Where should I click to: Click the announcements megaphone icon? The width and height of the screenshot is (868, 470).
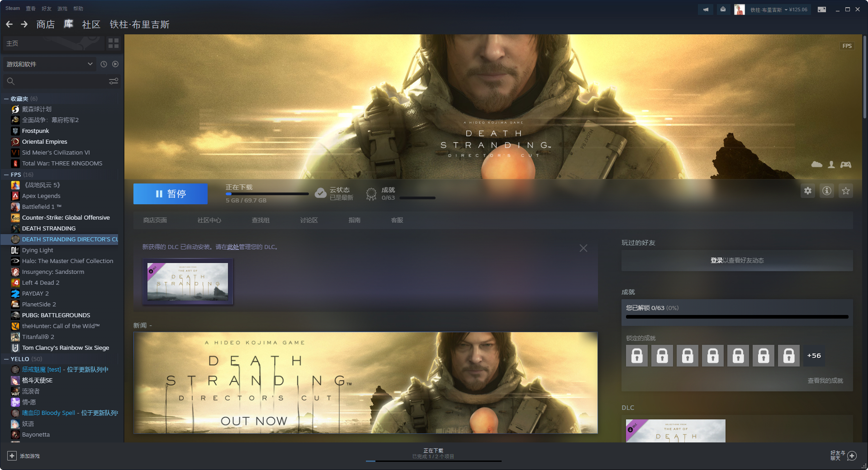(706, 9)
